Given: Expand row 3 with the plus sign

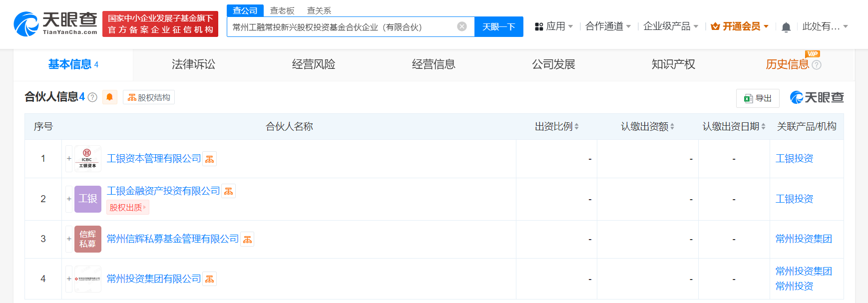Looking at the screenshot, I should [69, 239].
